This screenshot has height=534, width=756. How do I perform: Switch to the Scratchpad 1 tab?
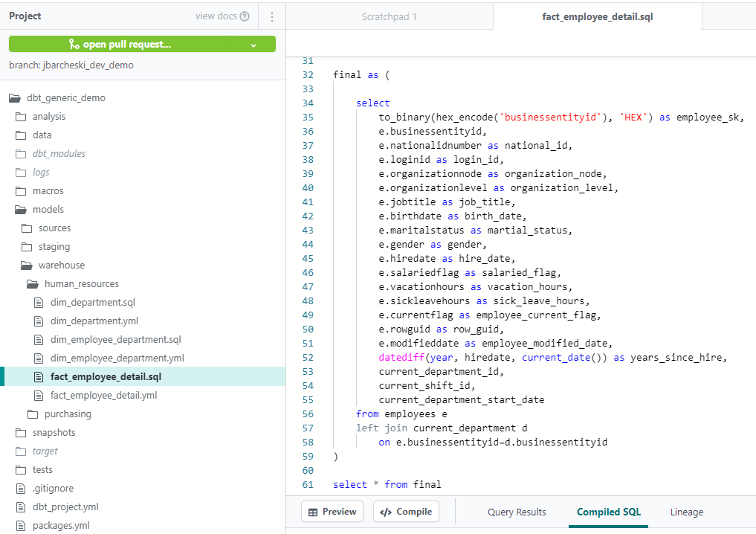click(x=389, y=17)
